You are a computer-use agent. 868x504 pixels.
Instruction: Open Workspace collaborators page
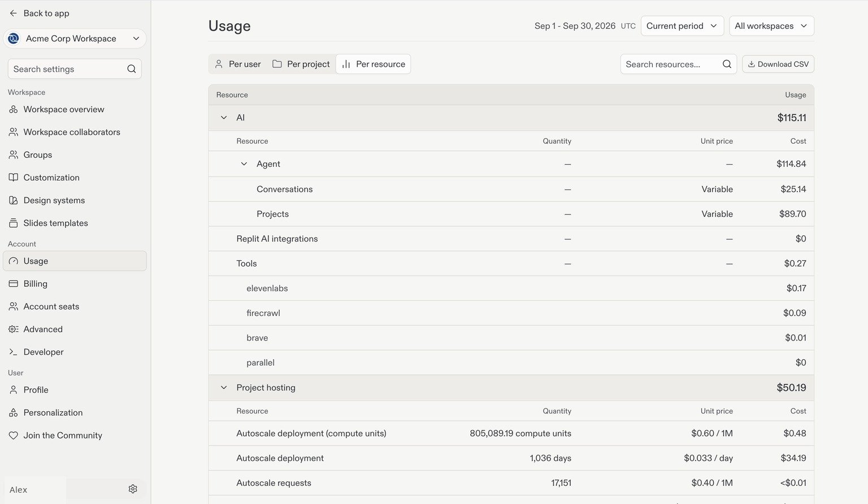[x=75, y=132]
